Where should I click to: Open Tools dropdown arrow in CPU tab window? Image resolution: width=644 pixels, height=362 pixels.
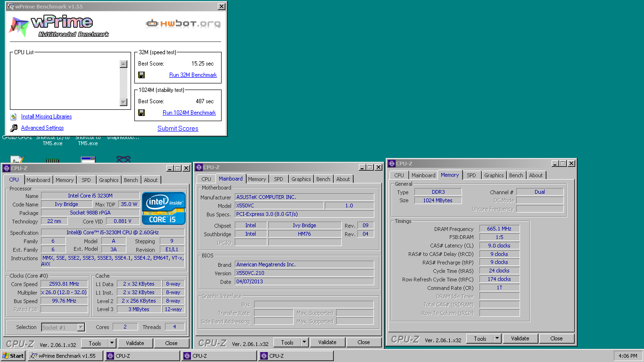[x=112, y=343]
